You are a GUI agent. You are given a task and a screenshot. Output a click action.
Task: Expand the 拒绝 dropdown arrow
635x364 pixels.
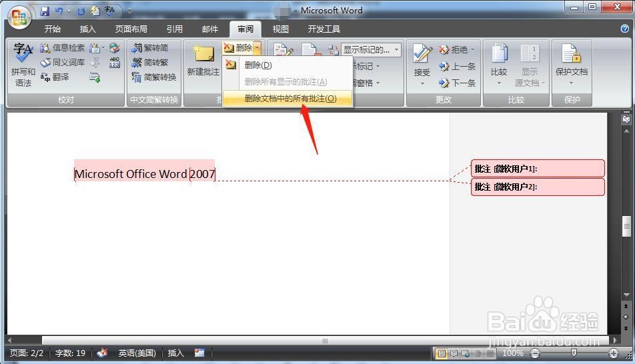[x=473, y=50]
